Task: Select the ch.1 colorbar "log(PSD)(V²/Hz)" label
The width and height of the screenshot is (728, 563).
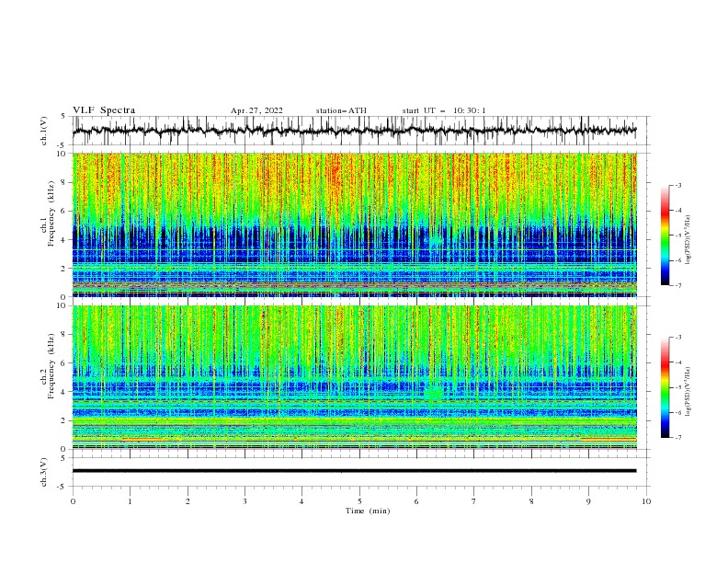Action: point(688,240)
